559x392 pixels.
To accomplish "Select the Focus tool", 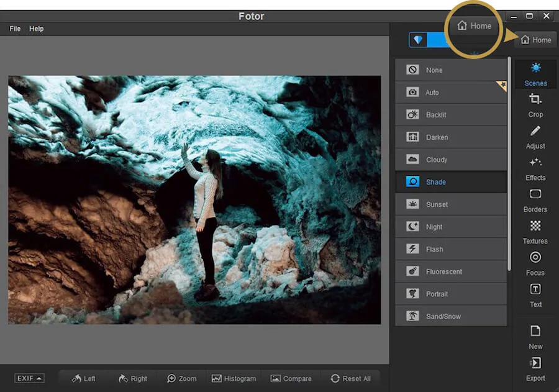I will [535, 264].
